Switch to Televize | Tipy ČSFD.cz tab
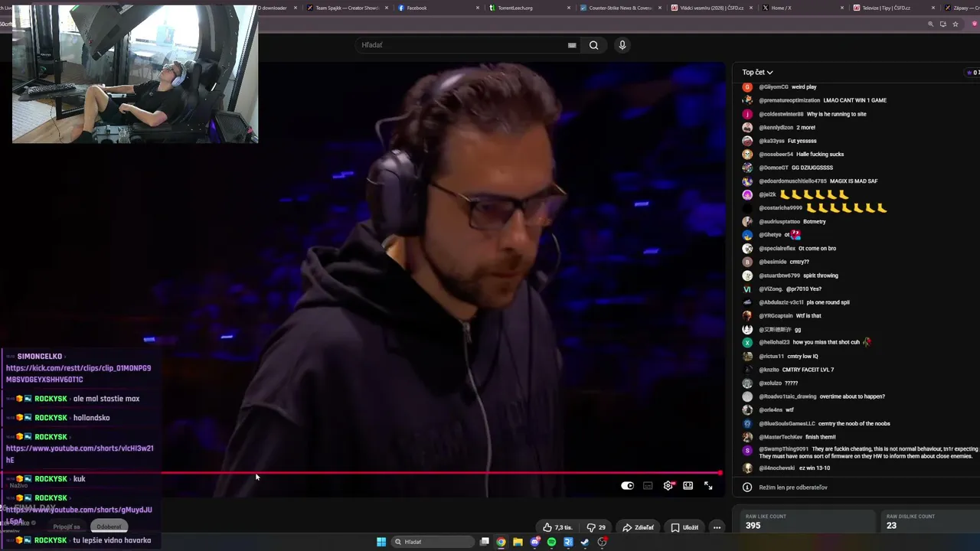The height and width of the screenshot is (551, 980). click(894, 8)
